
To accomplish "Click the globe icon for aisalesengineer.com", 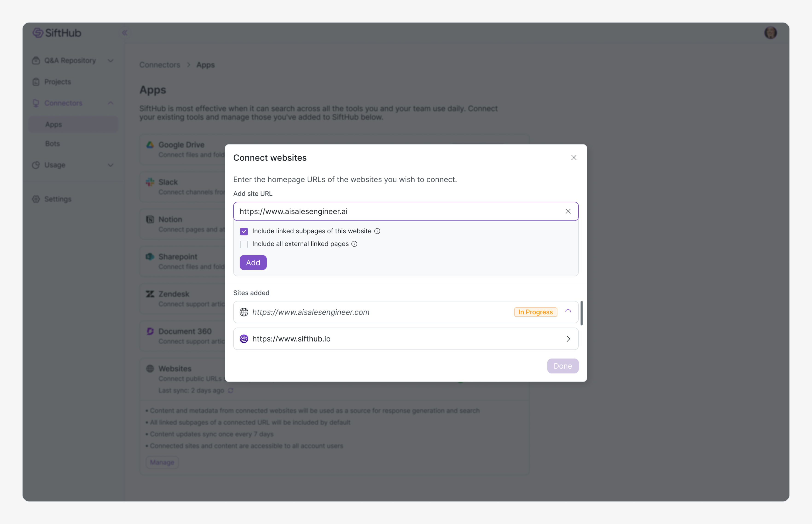I will point(244,312).
